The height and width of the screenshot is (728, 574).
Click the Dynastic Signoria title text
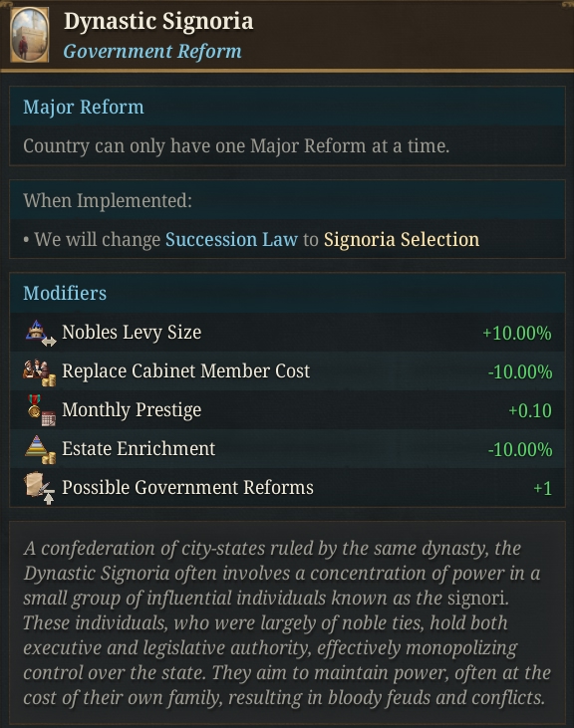[158, 21]
